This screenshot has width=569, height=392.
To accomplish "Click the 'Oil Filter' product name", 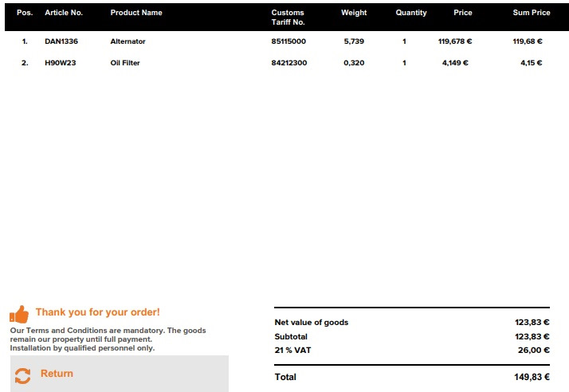I will [x=125, y=63].
